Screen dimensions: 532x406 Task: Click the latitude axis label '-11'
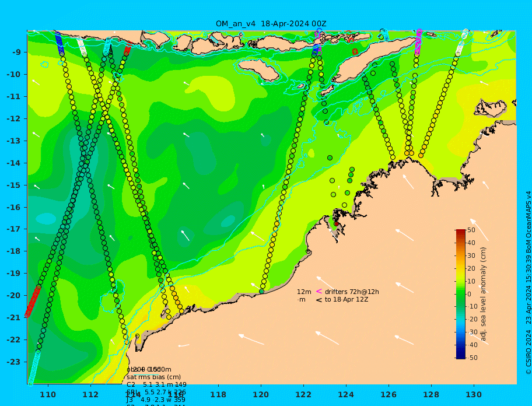pos(14,96)
